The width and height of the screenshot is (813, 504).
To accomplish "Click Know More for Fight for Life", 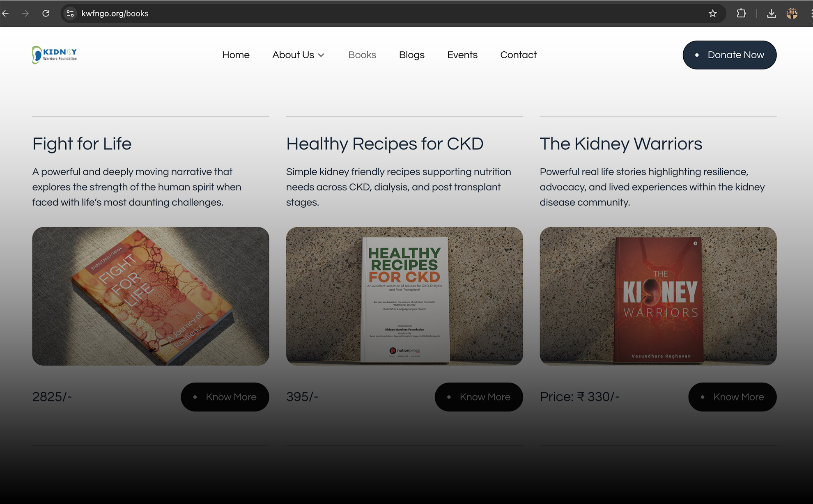I will point(225,397).
